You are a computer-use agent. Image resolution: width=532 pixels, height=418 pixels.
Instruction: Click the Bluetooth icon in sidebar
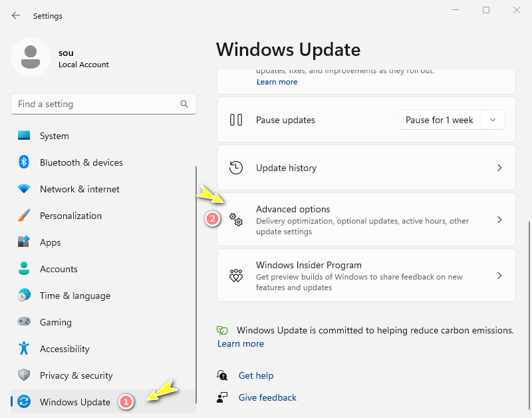coord(24,162)
